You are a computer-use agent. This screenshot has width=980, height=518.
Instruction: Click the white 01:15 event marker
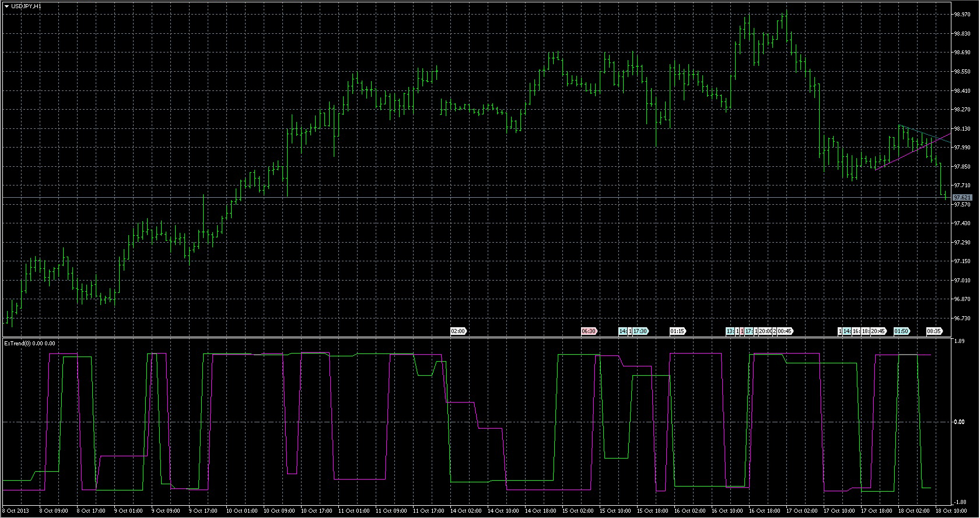click(x=677, y=331)
